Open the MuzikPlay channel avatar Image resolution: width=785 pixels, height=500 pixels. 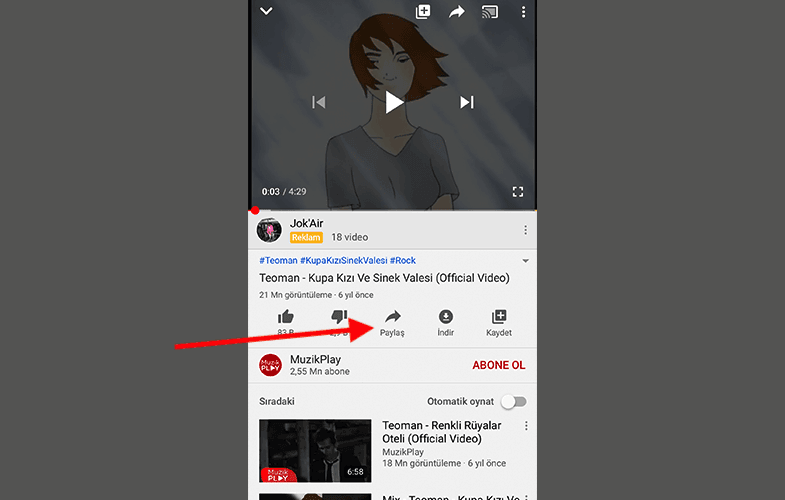[270, 365]
